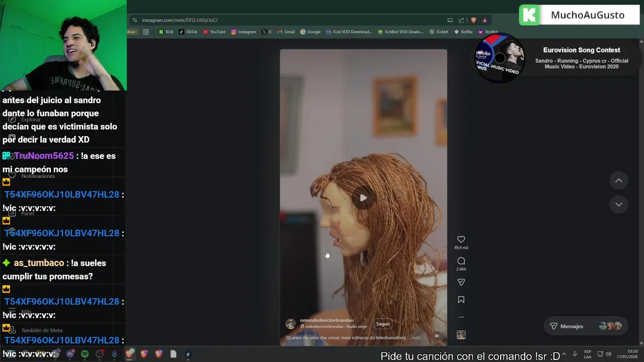Open the Explorar sidebar item
The width and height of the screenshot is (644, 362).
tap(25, 120)
